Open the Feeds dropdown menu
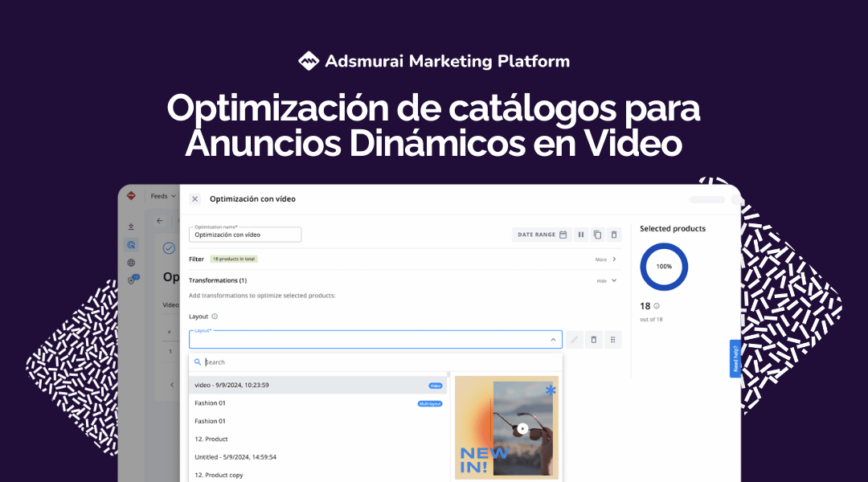This screenshot has width=868, height=482. coord(163,197)
